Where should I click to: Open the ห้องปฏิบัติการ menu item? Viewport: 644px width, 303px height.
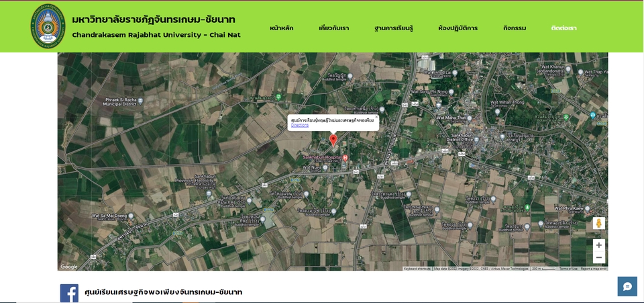(x=458, y=28)
